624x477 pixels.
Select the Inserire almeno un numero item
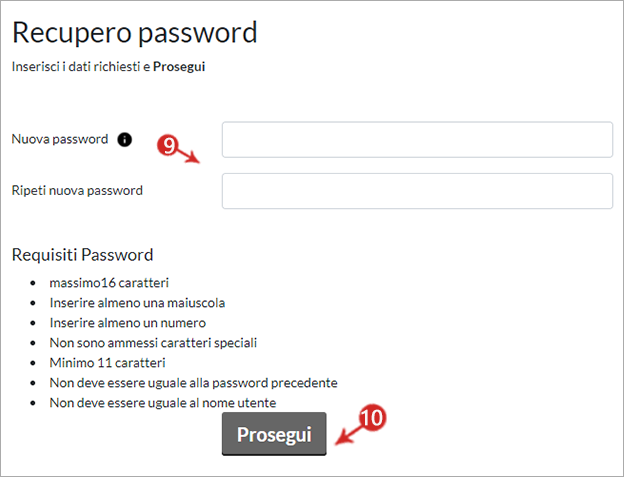pyautogui.click(x=127, y=323)
